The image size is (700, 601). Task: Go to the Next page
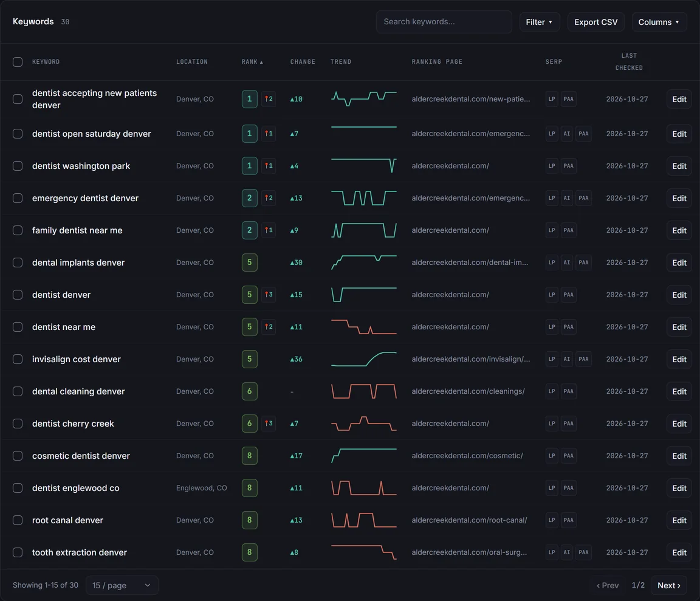click(x=669, y=585)
